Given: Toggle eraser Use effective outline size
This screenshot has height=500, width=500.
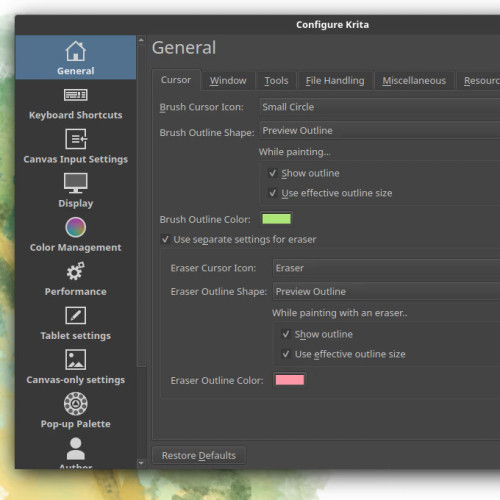Looking at the screenshot, I should 286,354.
